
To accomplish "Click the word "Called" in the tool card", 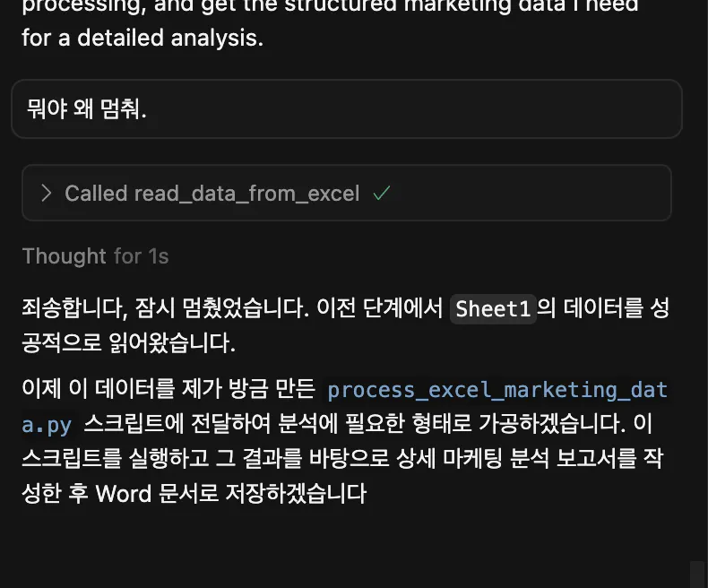I will tap(96, 194).
